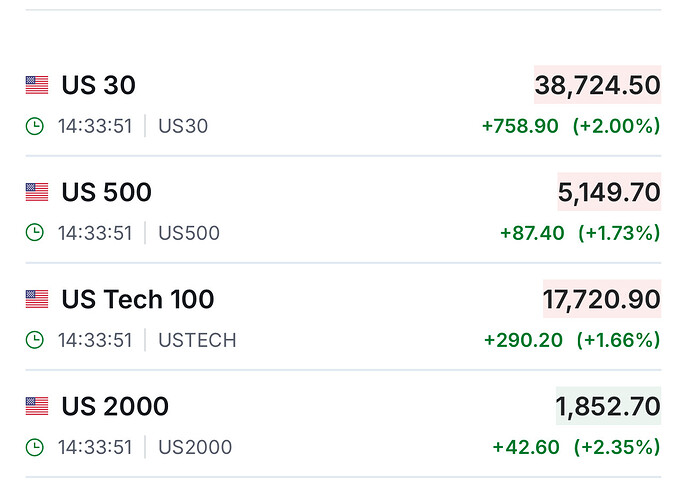The width and height of the screenshot is (687, 500).
Task: Click the US flag beside US Tech 100
Action: 37,299
